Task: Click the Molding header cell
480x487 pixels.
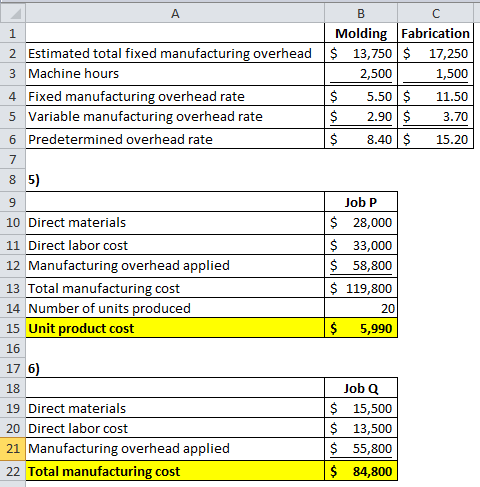Action: pos(361,33)
